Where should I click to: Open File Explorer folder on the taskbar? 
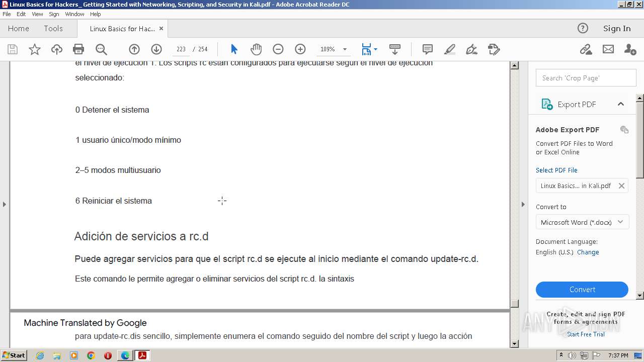57,355
